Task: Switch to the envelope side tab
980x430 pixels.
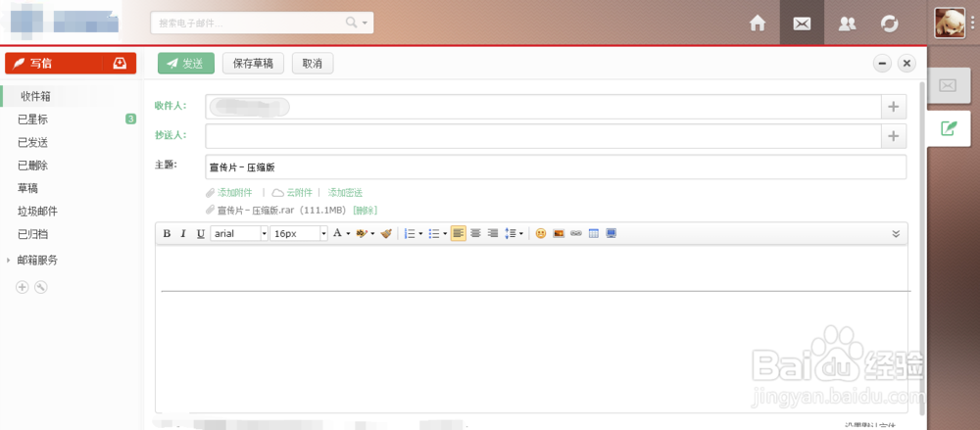Action: (x=948, y=85)
